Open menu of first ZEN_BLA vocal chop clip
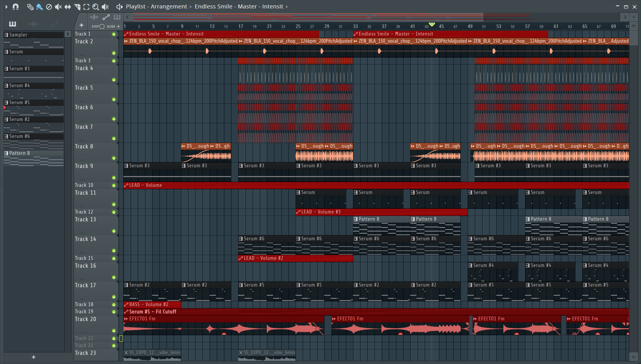 coord(126,41)
